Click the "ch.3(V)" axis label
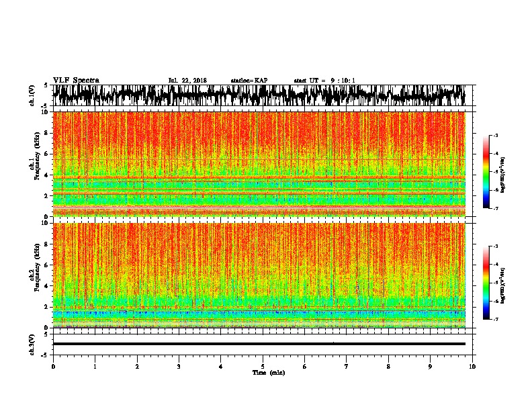This screenshot has width=532, height=411. point(32,345)
